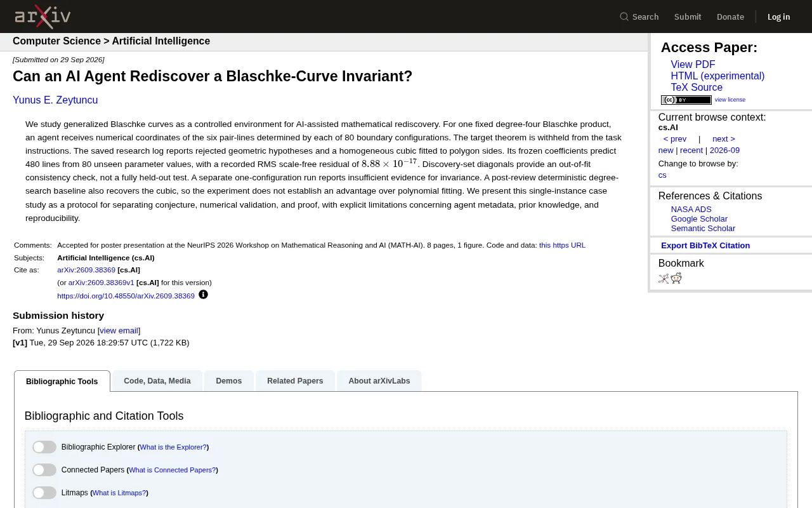Click What is Litmaps? link

[119, 493]
